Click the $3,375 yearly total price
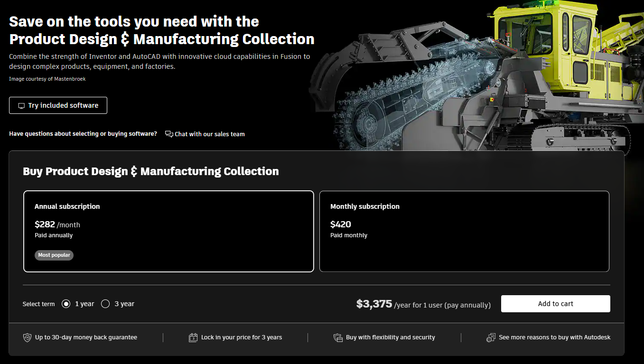 pyautogui.click(x=374, y=304)
